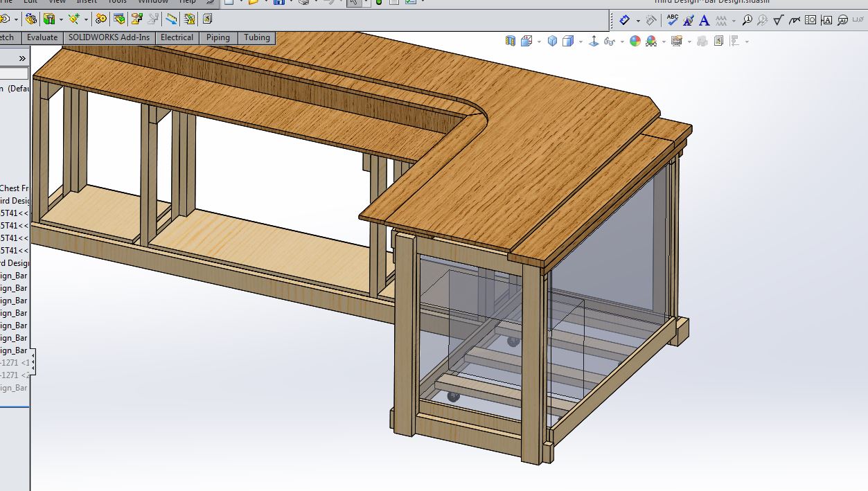
Task: Click the shaded blue cube display icon
Action: [552, 41]
